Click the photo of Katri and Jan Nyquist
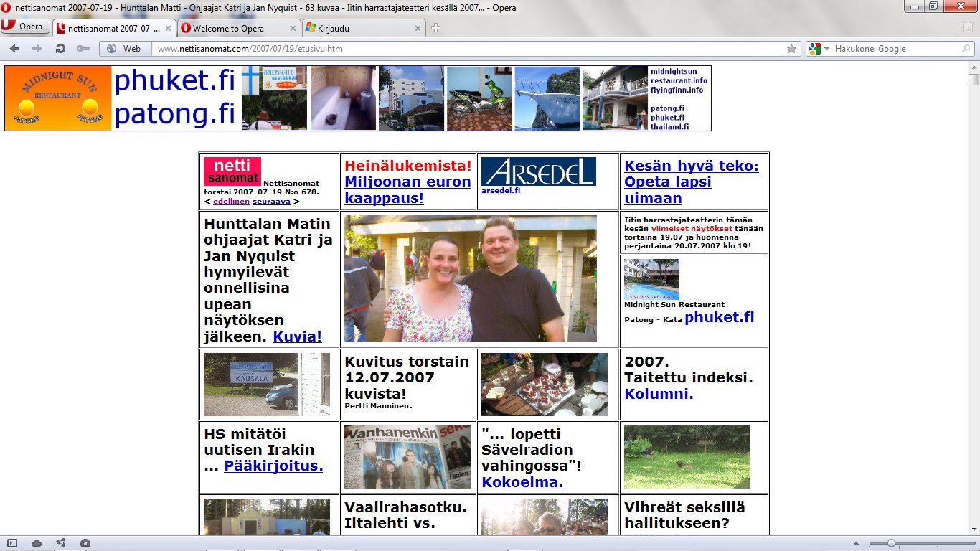 tap(470, 278)
